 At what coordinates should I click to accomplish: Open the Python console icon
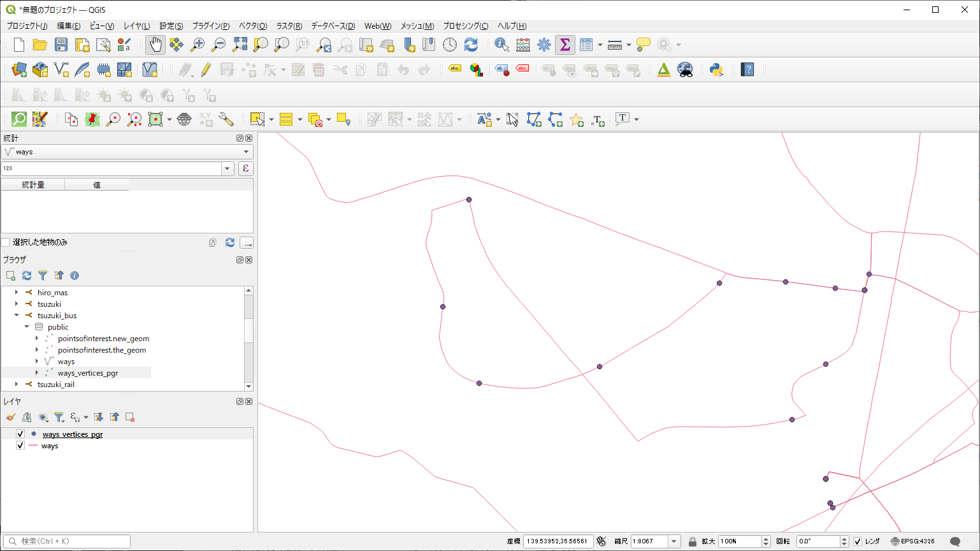click(x=716, y=70)
